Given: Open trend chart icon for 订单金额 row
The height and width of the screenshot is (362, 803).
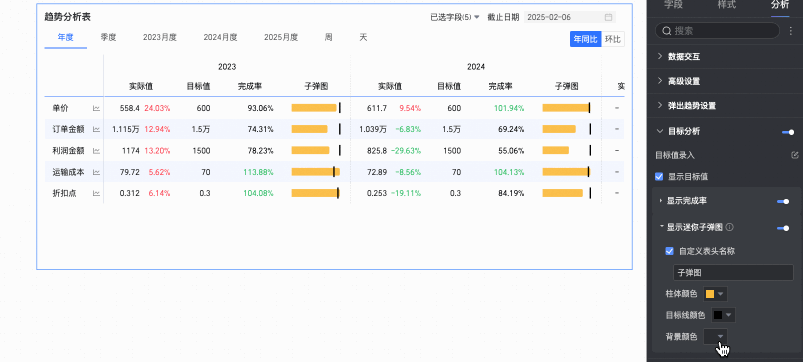Looking at the screenshot, I should [x=96, y=130].
